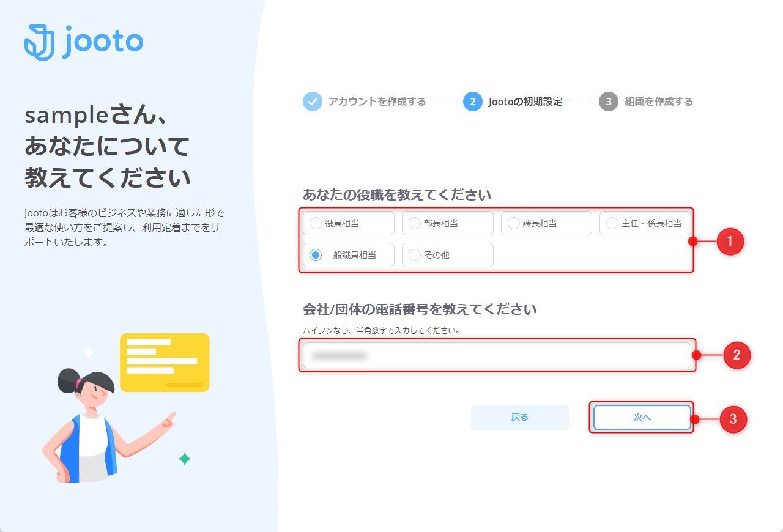Click the blue checkmark on アカウントを作成する step

tap(312, 102)
